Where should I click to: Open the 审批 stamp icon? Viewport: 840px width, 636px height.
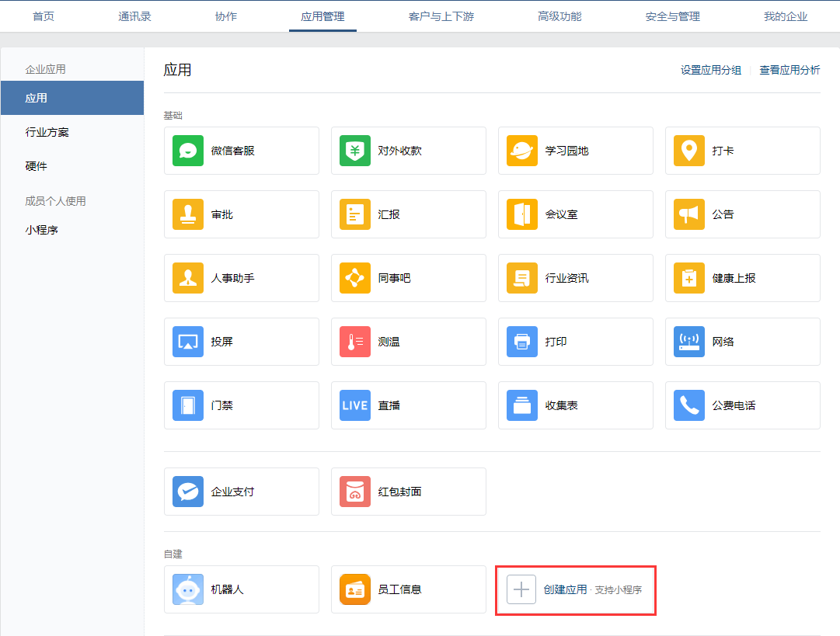click(188, 214)
